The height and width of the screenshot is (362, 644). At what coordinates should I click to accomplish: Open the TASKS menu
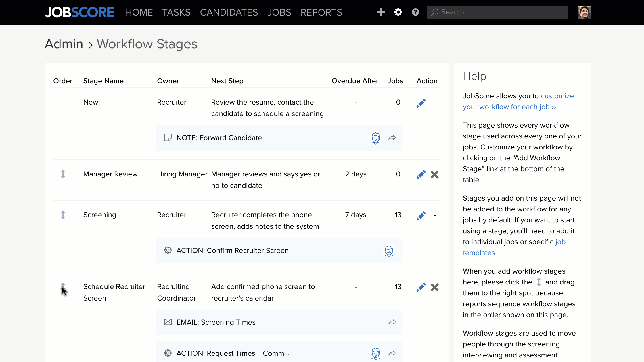click(176, 12)
